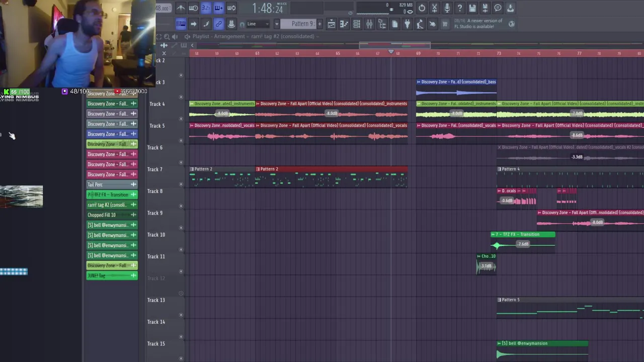Click the horizontal playlist scrollbar handle
This screenshot has width=644, height=362.
tap(395, 45)
